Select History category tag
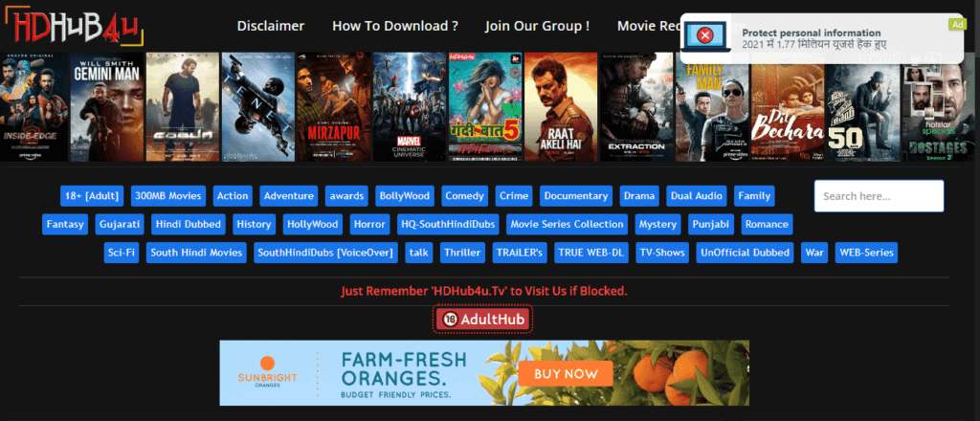The image size is (980, 421). 255,224
